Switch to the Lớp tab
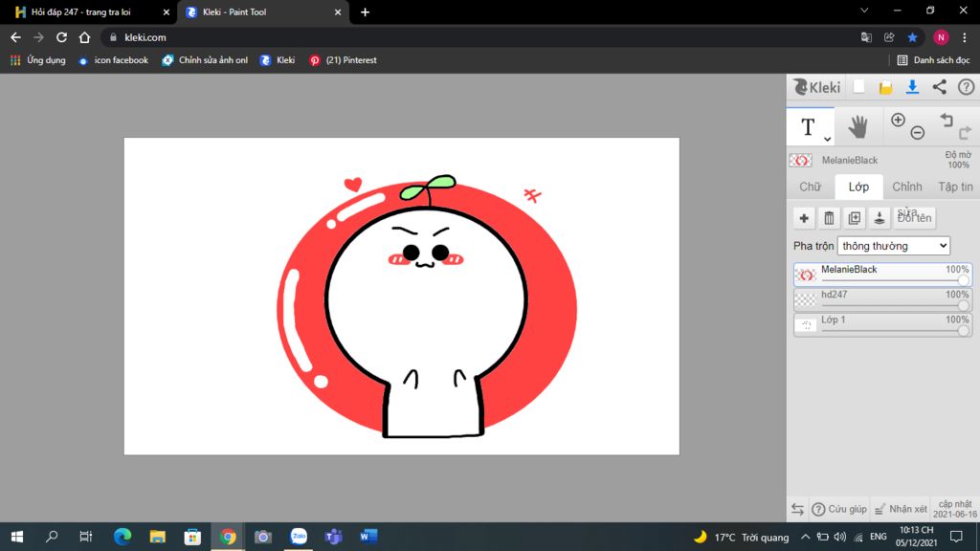Viewport: 980px width, 551px height. point(858,187)
